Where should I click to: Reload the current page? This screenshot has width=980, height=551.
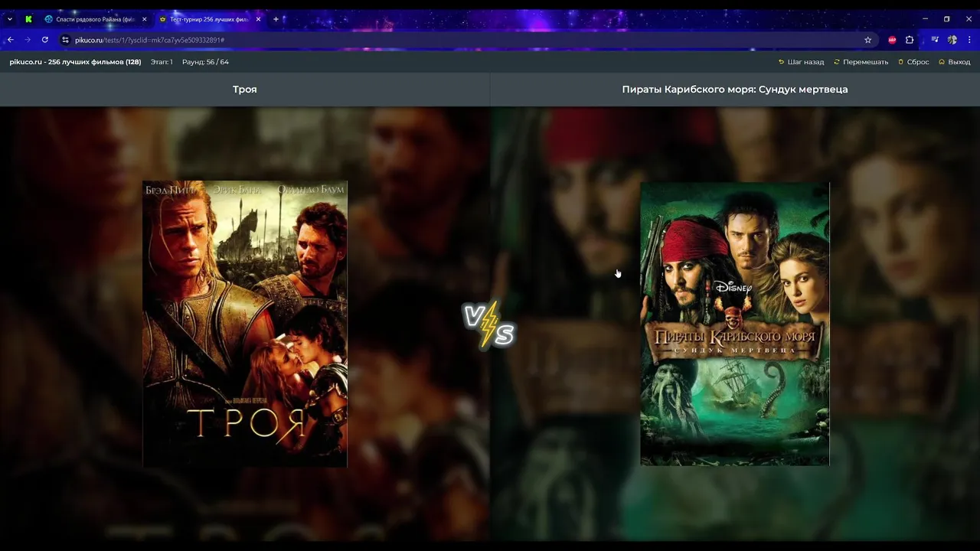coord(45,40)
